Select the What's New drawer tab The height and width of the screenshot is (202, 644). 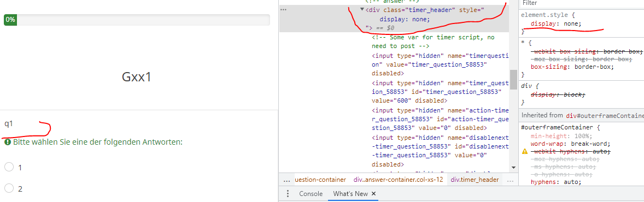point(351,194)
